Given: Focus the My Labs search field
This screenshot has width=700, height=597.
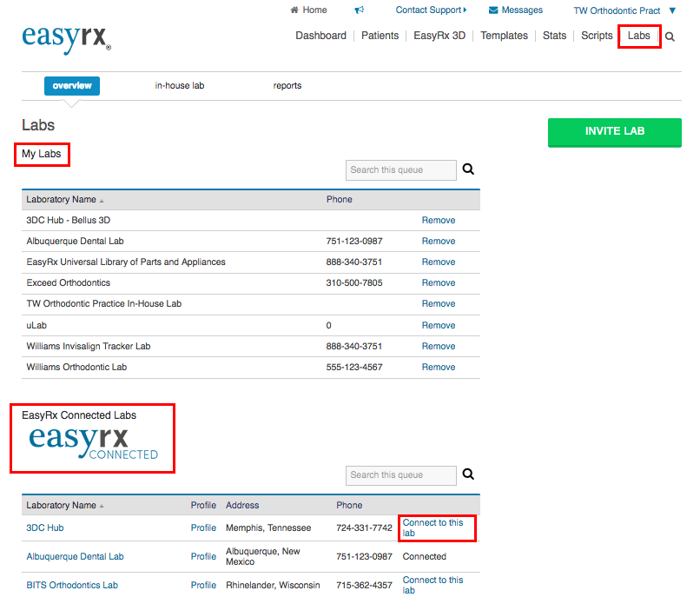Looking at the screenshot, I should click(401, 170).
